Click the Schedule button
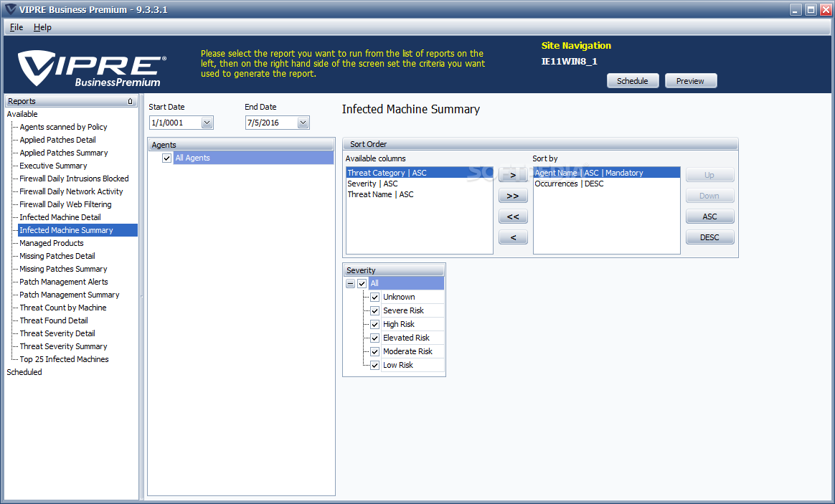Screen dimensions: 835x504 (x=633, y=81)
